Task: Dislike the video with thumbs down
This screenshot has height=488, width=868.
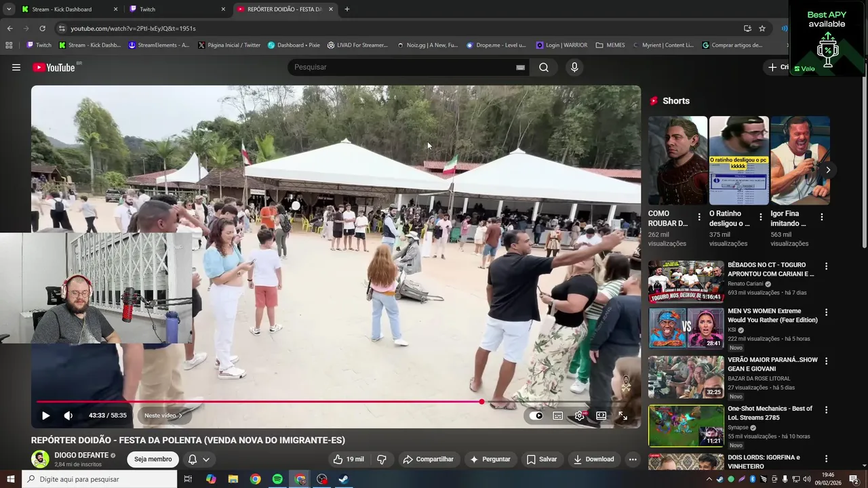Action: [382, 459]
